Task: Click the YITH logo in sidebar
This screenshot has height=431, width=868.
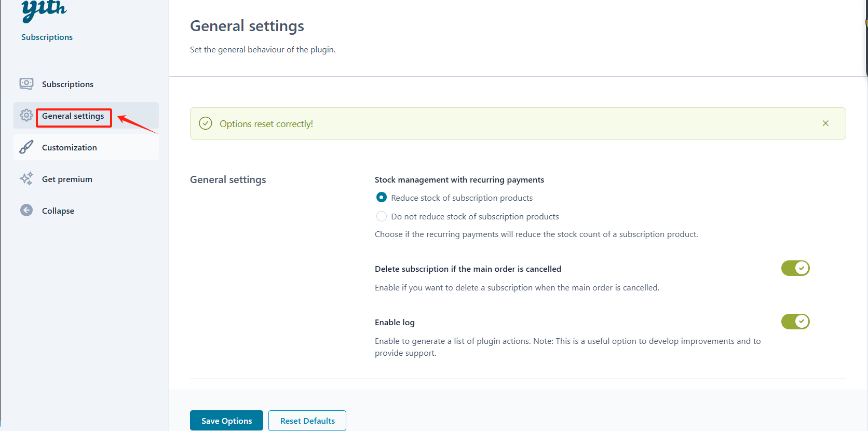Action: tap(44, 10)
